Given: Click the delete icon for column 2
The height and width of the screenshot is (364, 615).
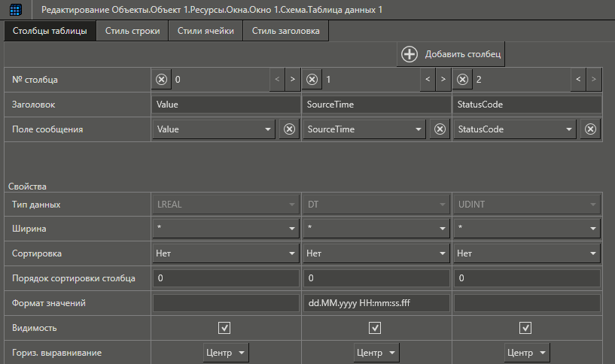Looking at the screenshot, I should [463, 79].
